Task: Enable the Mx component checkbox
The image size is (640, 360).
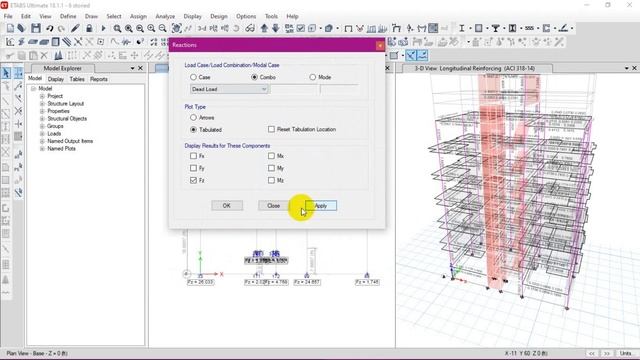Action: [271, 156]
